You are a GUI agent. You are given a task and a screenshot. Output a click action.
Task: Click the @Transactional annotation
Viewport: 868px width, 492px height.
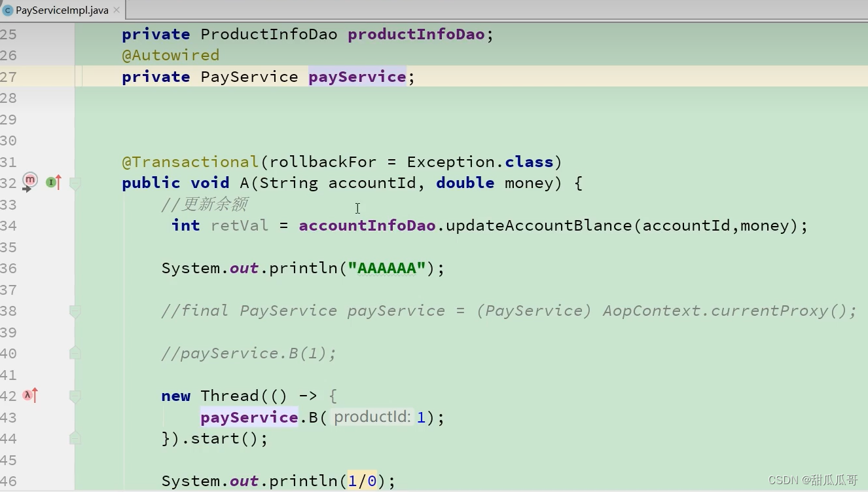(190, 162)
